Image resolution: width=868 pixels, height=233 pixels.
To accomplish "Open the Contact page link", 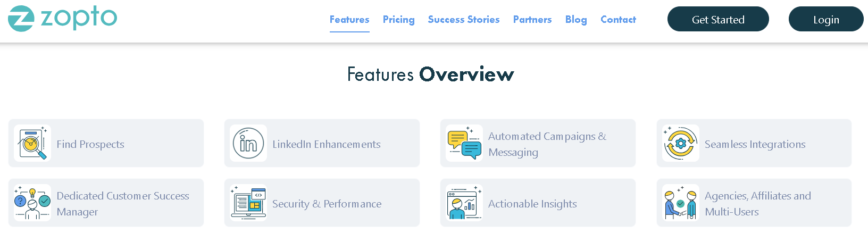I will [x=618, y=20].
